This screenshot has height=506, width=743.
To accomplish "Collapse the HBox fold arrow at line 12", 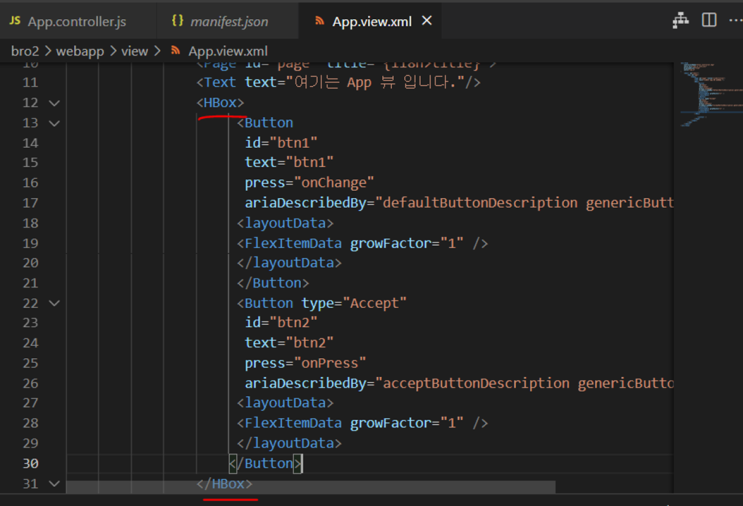I will pos(54,103).
